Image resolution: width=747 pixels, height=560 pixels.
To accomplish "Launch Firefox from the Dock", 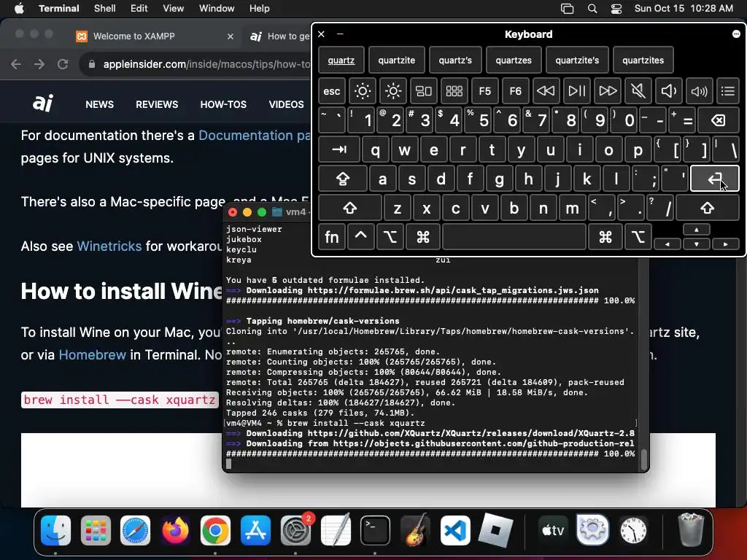I will [175, 530].
